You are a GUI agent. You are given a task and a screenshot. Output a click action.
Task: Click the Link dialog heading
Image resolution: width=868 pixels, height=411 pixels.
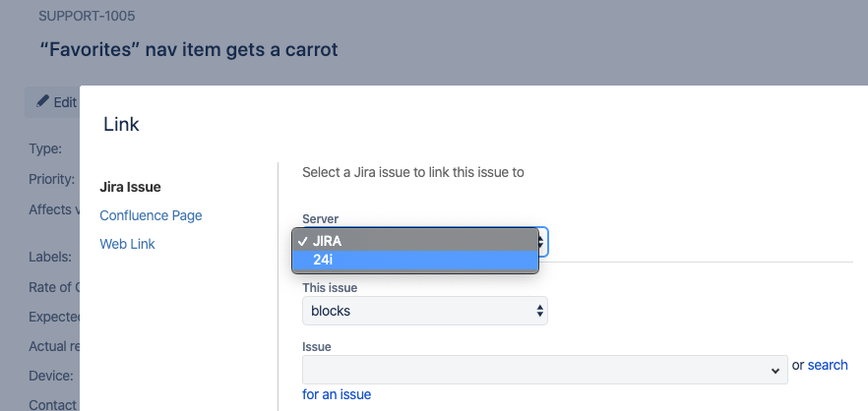tap(121, 125)
